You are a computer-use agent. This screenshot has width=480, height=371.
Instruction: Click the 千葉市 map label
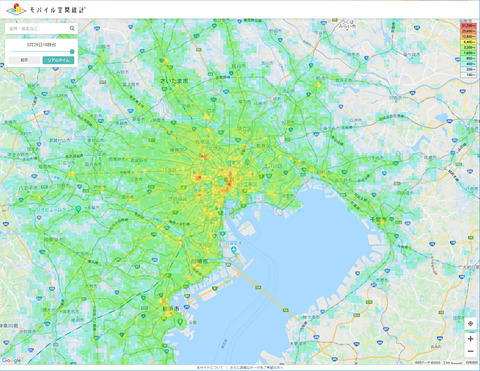(378, 219)
